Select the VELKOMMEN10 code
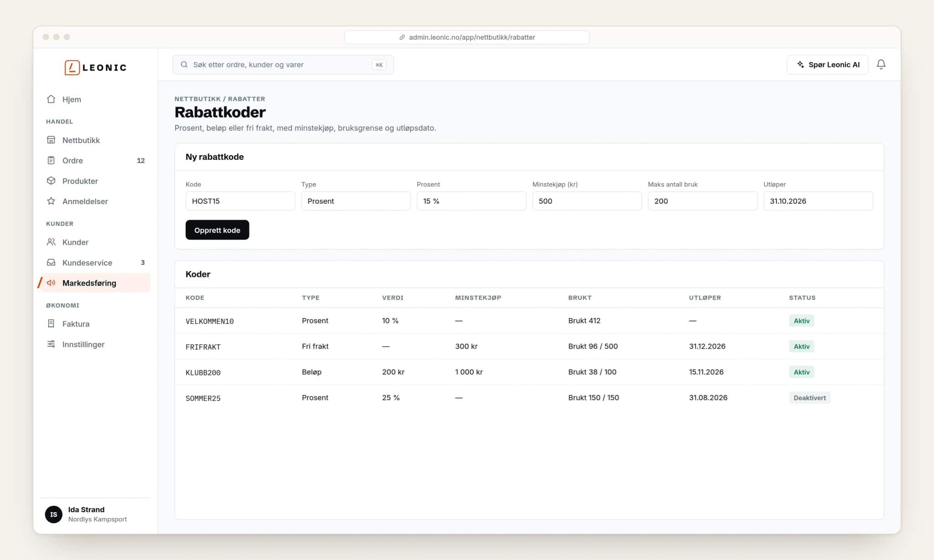Viewport: 934px width, 560px height. tap(209, 321)
